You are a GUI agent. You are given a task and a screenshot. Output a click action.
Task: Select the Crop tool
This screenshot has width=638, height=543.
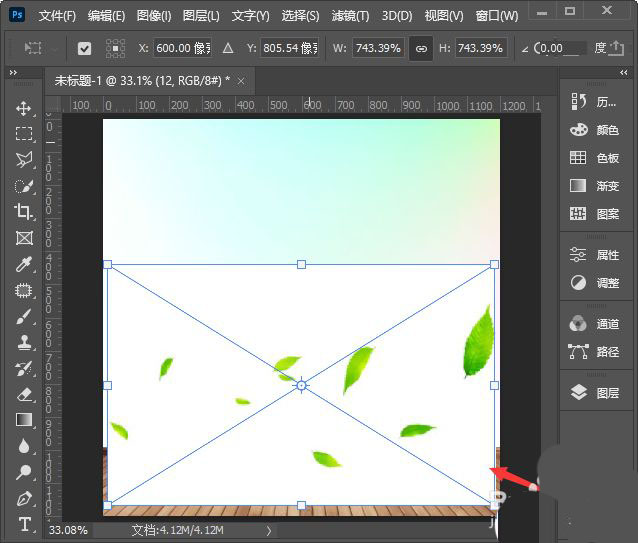click(24, 212)
